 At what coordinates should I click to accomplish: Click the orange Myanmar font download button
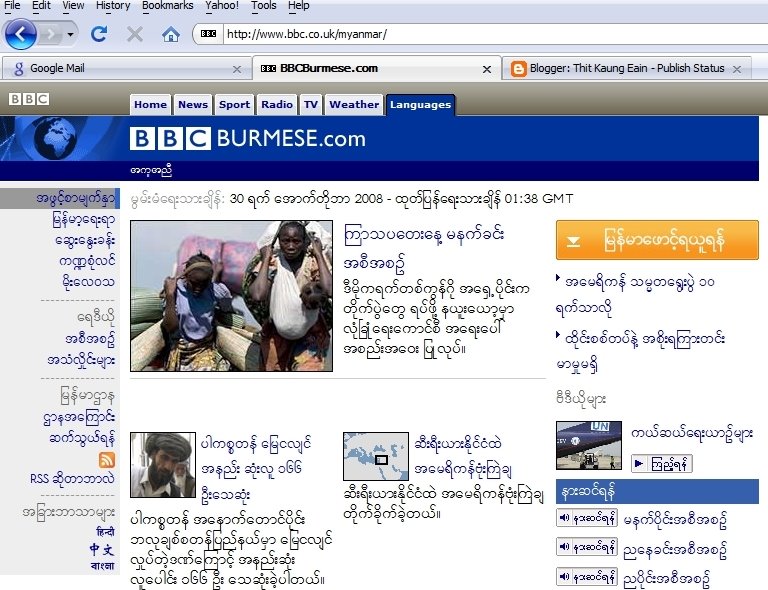coord(657,240)
